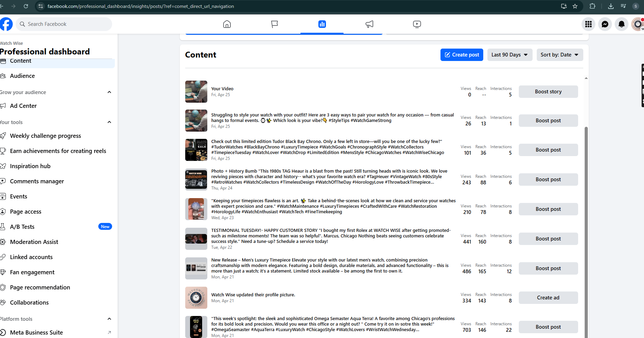Viewport: 644px width, 338px height.
Task: Boost the New Release Men's Luxury Timepiece post
Action: coord(548,268)
